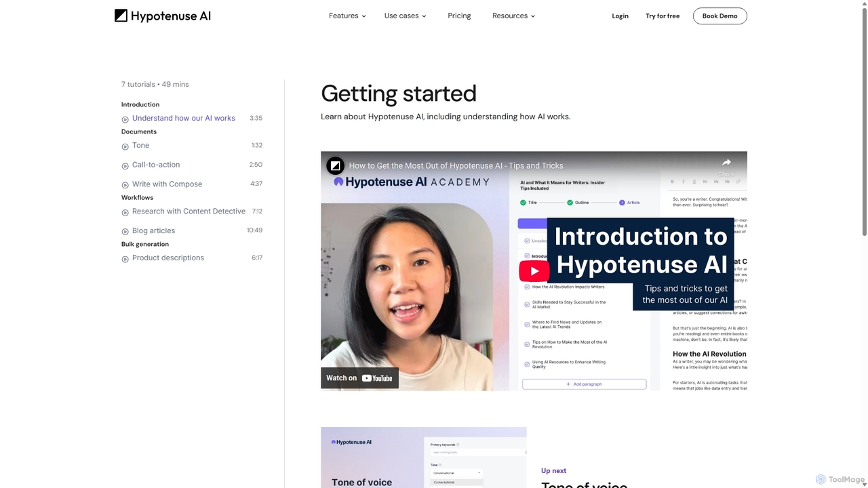Click the Hypotenuse AI logo icon
The image size is (868, 488).
121,16
